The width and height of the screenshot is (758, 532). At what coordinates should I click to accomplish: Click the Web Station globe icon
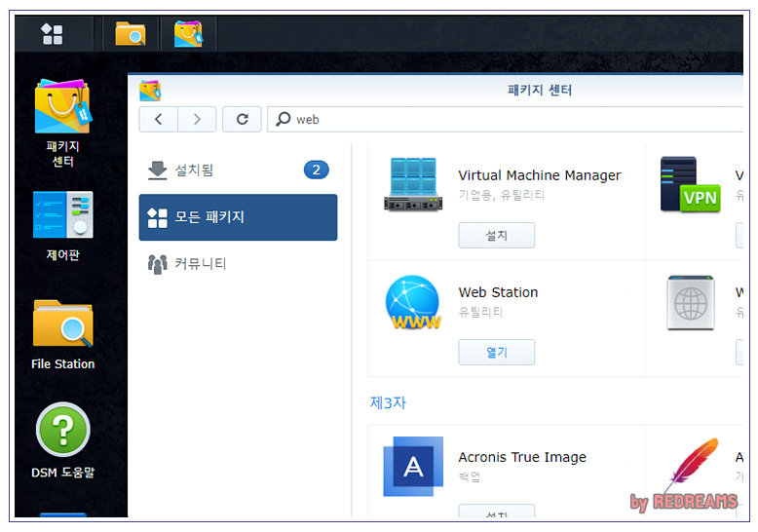pos(413,302)
